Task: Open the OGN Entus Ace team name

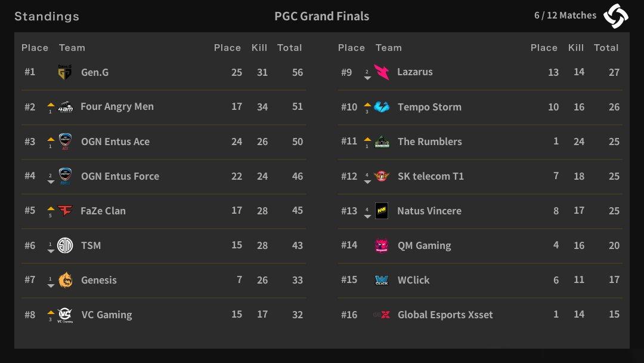Action: tap(116, 141)
